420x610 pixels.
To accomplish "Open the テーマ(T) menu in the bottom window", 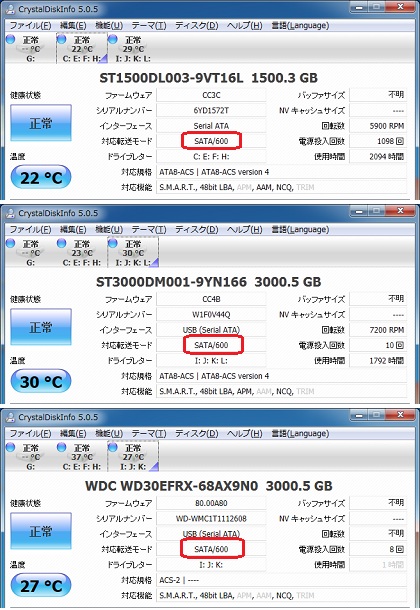I will pyautogui.click(x=149, y=433).
